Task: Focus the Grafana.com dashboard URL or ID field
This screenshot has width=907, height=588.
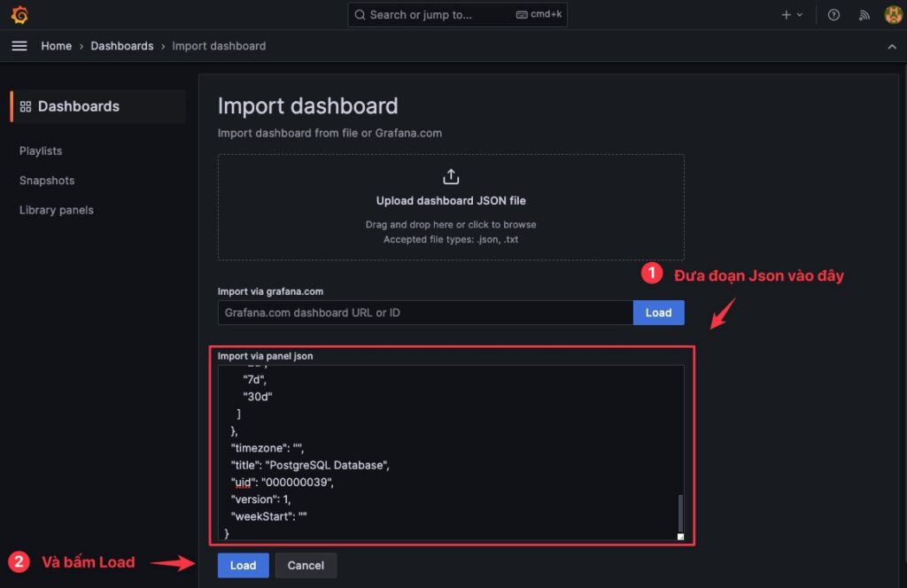Action: (x=425, y=313)
